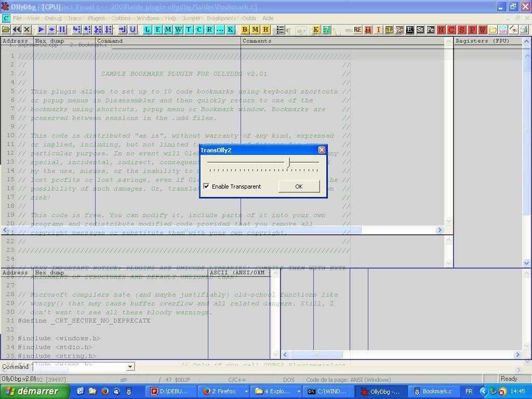Open the Aide menu
This screenshot has height=399, width=532.
(x=268, y=18)
